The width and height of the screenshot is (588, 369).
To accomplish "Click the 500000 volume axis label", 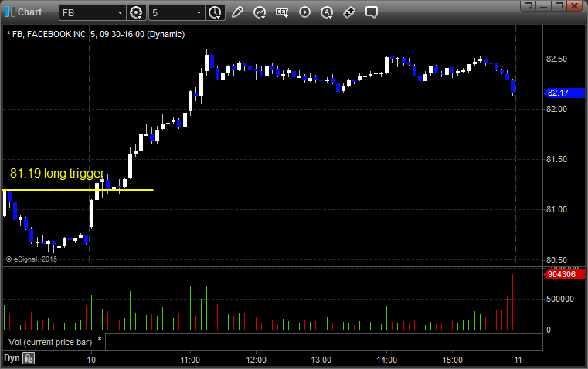I will [x=560, y=299].
